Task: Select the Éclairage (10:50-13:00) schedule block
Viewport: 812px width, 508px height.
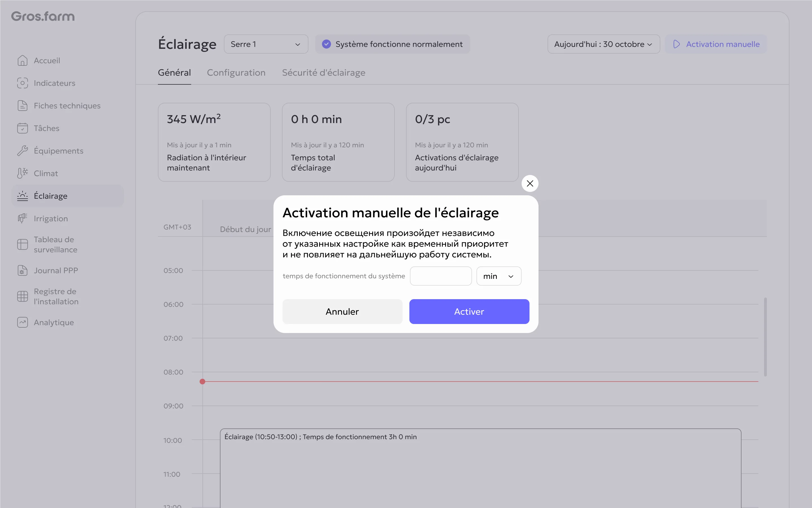Action: tap(480, 468)
